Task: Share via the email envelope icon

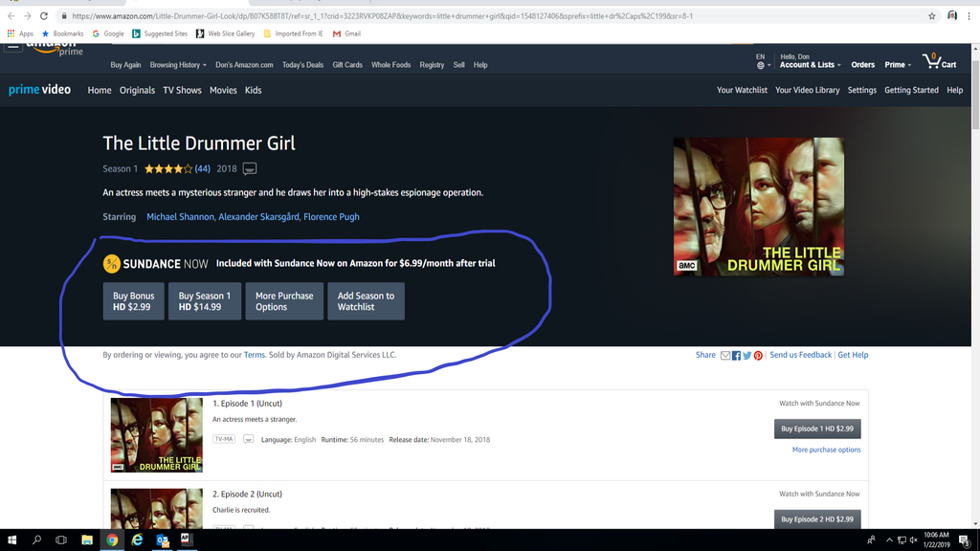Action: pos(725,356)
